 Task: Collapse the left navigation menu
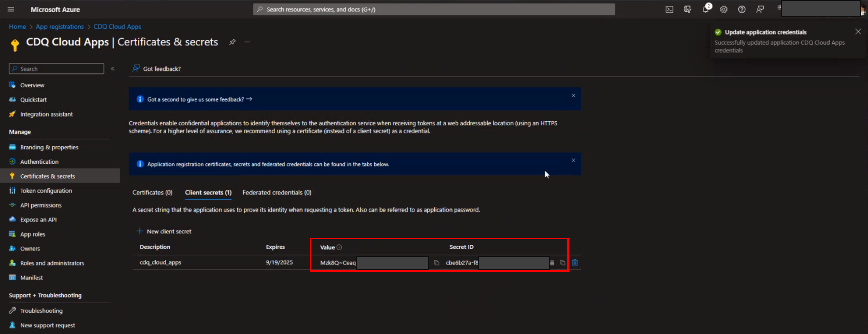[x=113, y=69]
